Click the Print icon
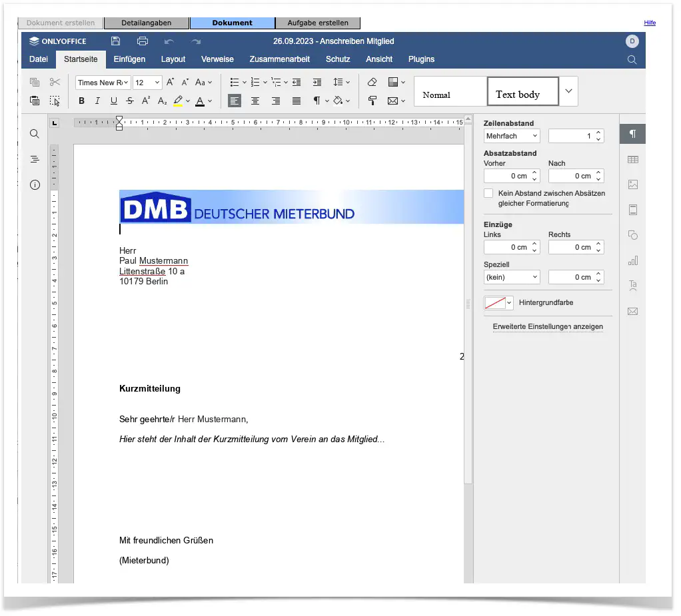Screen dimensions: 681x616 (142, 41)
